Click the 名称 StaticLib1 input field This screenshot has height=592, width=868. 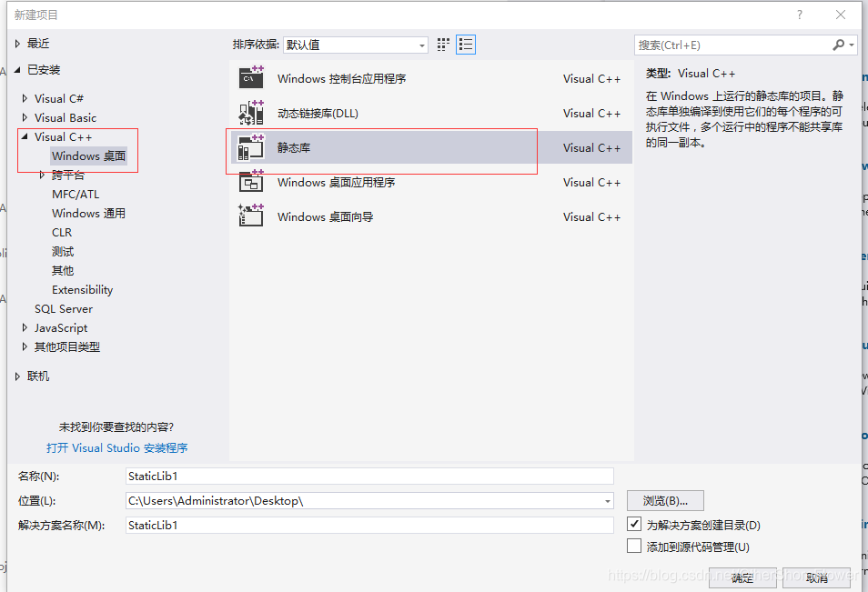click(369, 477)
